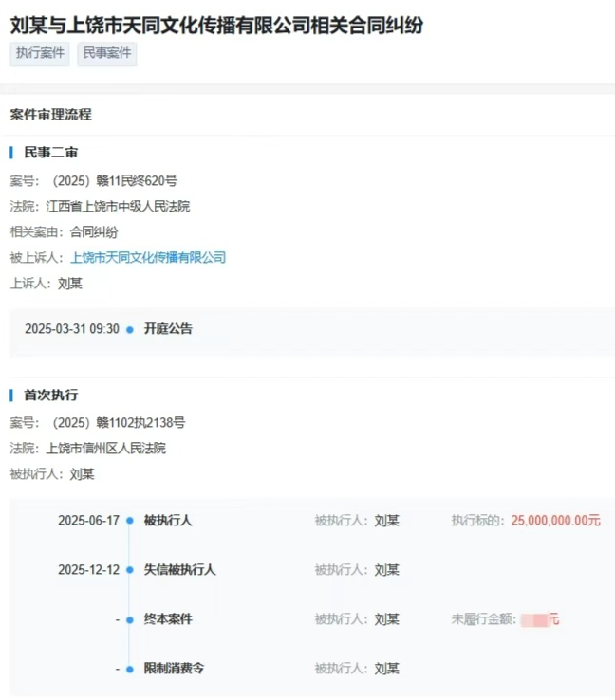Click the timeline dot beside 限制消费令
This screenshot has width=615, height=700.
tap(130, 669)
